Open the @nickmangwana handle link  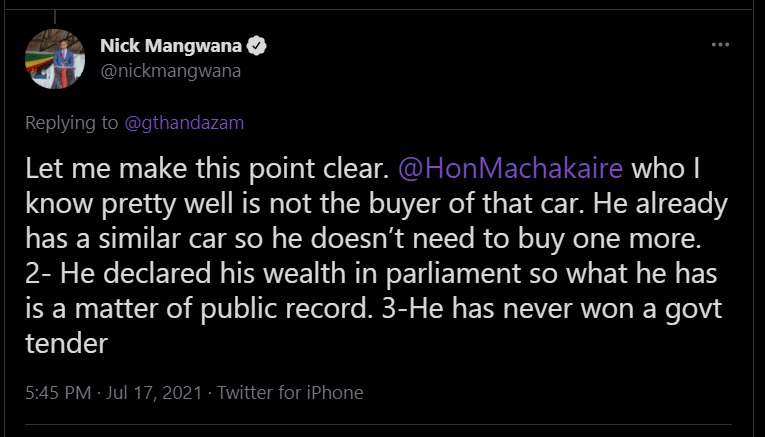click(x=170, y=71)
